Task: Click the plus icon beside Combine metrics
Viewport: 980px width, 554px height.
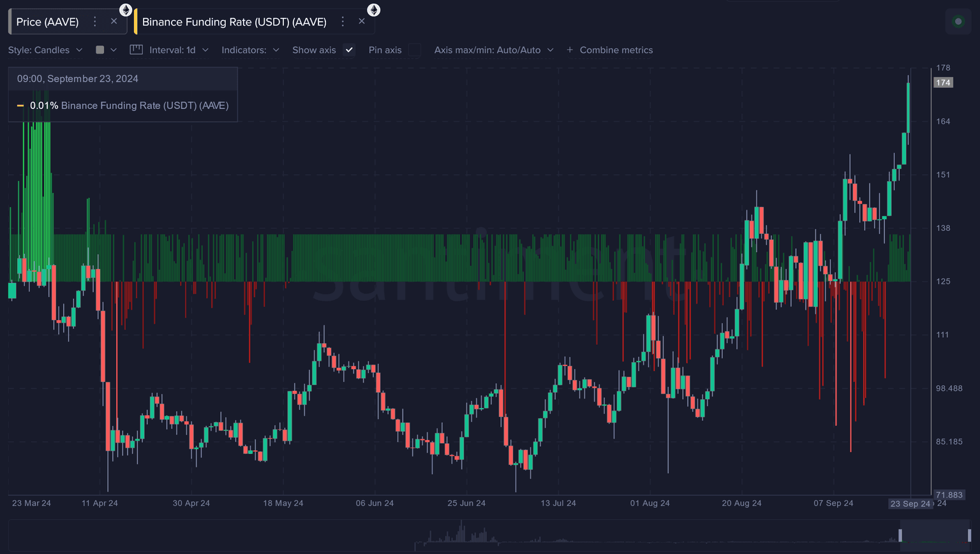Action: tap(570, 50)
